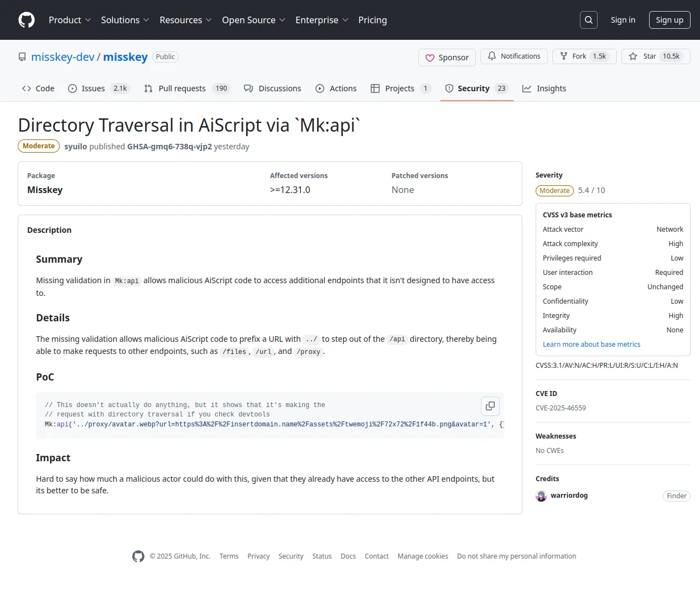Click the Actions play icon

[x=320, y=88]
